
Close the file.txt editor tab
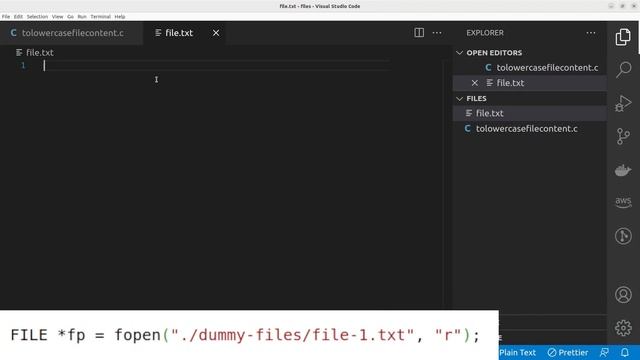[x=216, y=33]
